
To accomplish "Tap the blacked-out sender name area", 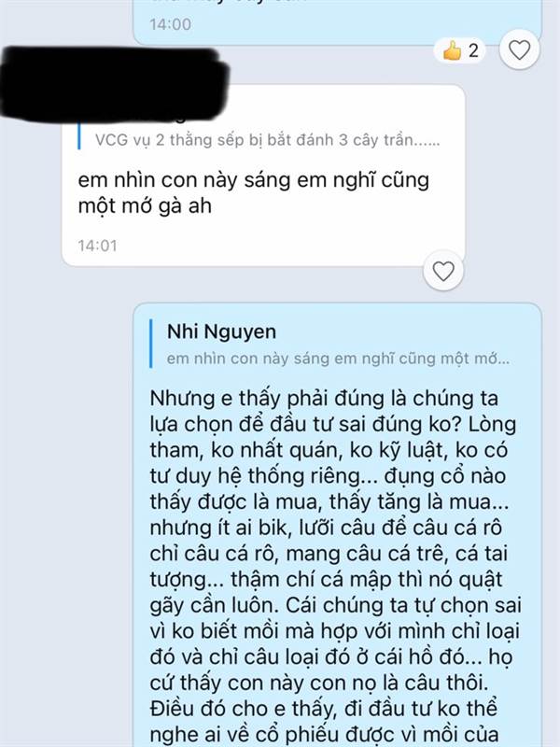I will click(114, 82).
